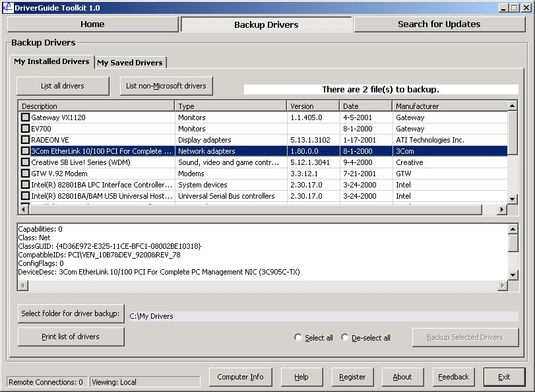Choose the Select all radio button
535x392 pixels.
coord(298,337)
